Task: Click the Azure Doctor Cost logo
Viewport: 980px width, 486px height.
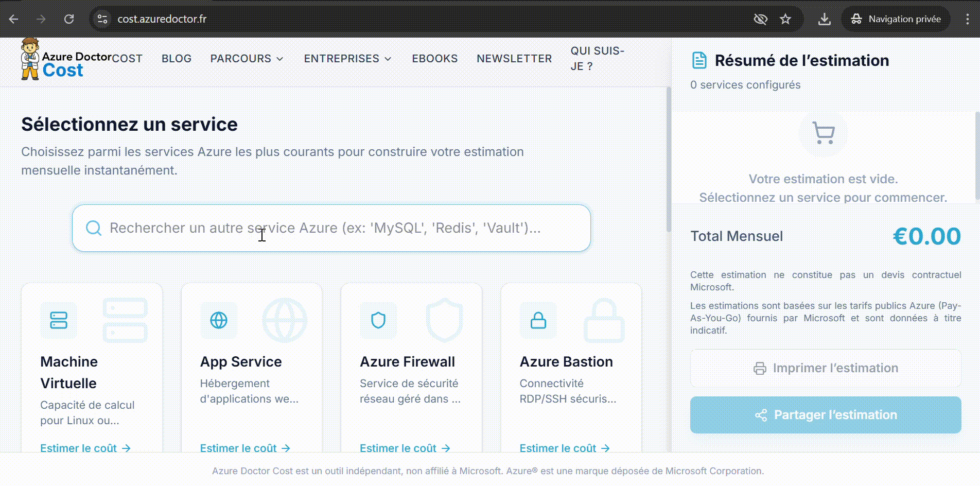Action: 65,59
